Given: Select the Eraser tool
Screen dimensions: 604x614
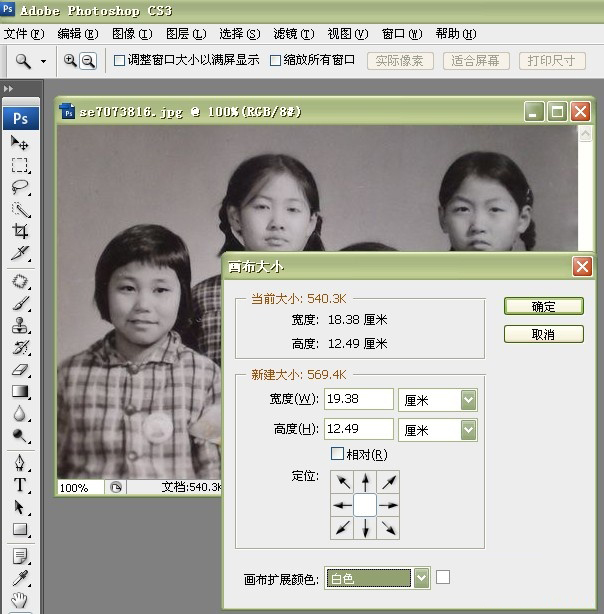Looking at the screenshot, I should [x=20, y=369].
